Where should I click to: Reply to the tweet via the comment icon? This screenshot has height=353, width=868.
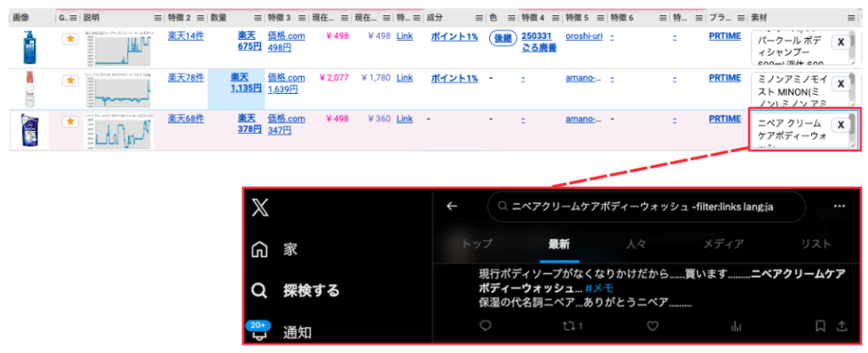(x=486, y=325)
